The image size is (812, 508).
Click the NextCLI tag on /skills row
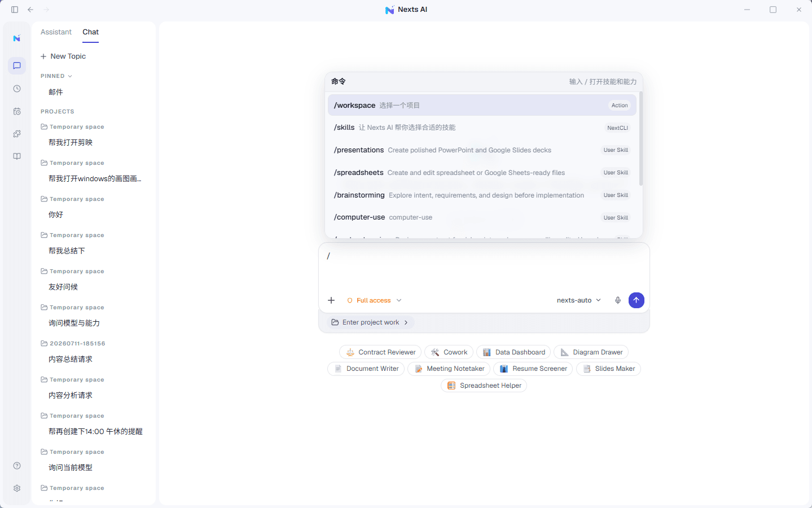click(x=617, y=128)
